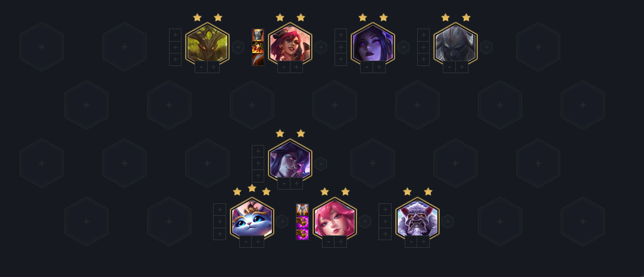The image size is (644, 277).
Task: Click the winged armor item on pink-haired champion
Action: pyautogui.click(x=302, y=210)
